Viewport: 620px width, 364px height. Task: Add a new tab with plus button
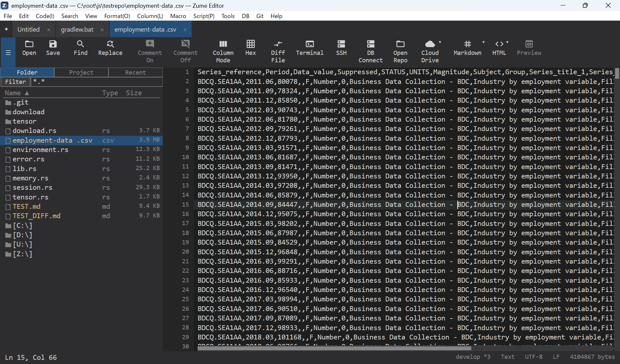pos(6,29)
